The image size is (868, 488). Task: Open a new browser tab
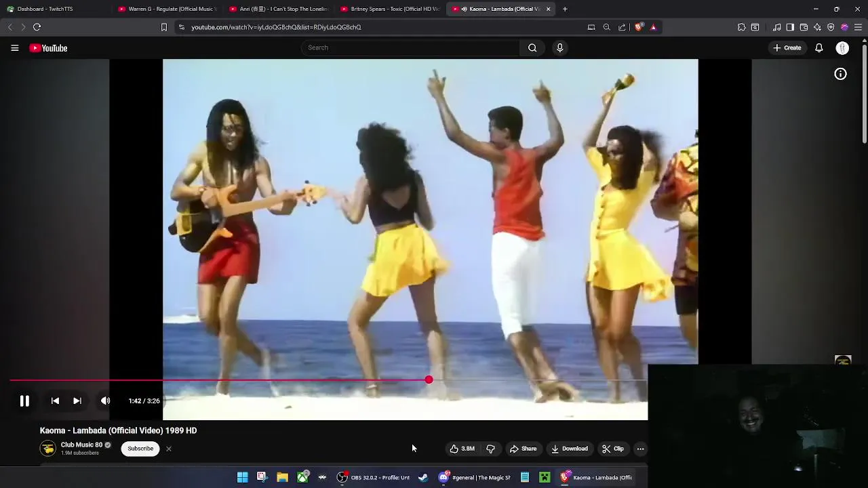click(x=565, y=9)
